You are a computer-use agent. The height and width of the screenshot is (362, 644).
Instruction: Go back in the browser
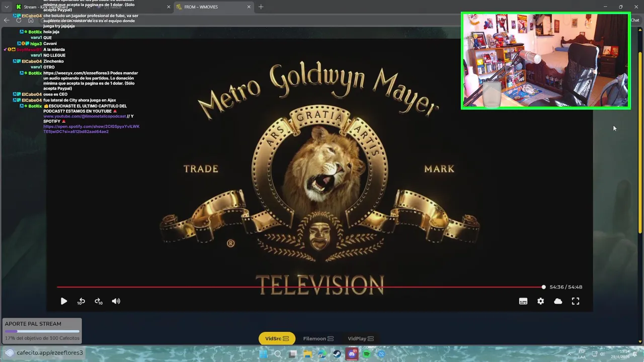[7, 20]
